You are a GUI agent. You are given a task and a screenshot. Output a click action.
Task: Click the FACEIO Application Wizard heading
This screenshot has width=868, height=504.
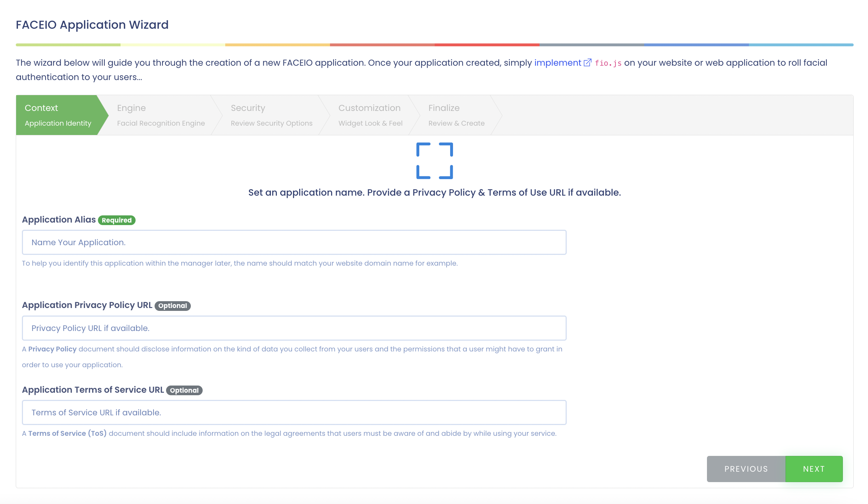pos(92,25)
